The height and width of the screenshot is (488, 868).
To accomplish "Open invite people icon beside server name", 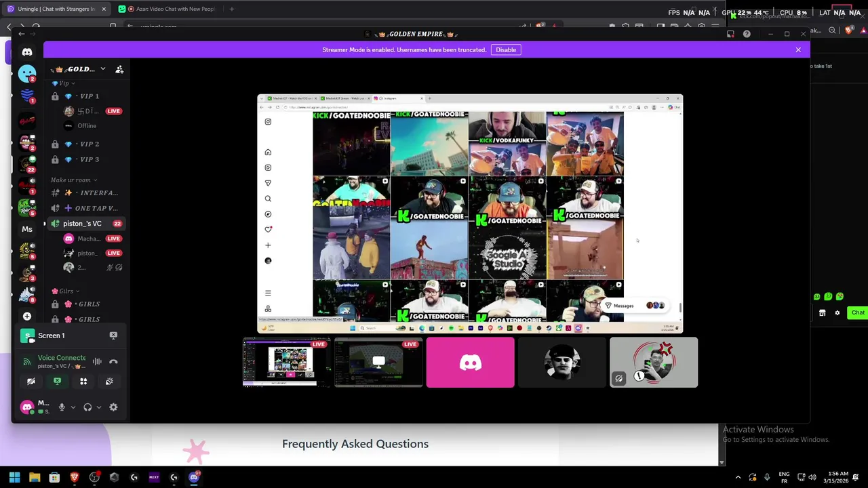I will [119, 69].
